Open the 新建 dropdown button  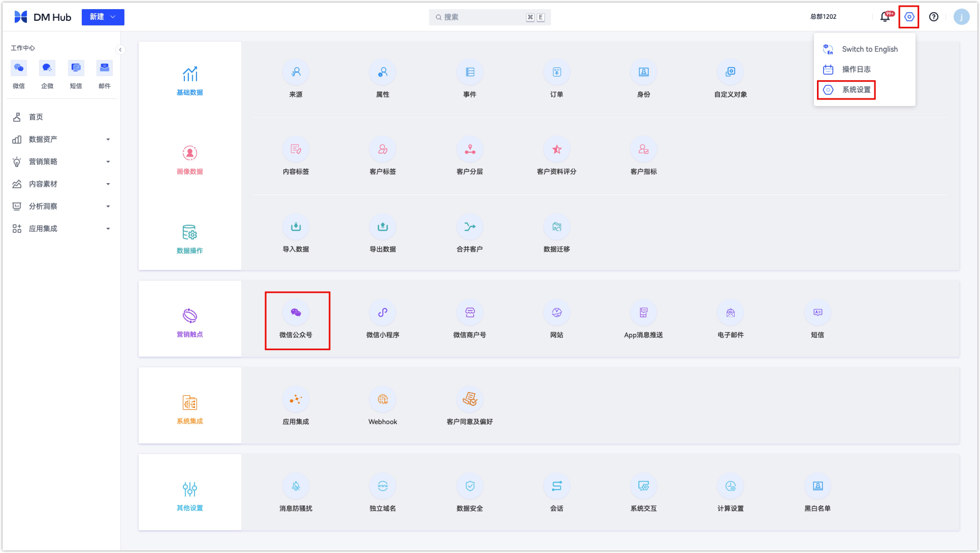103,17
